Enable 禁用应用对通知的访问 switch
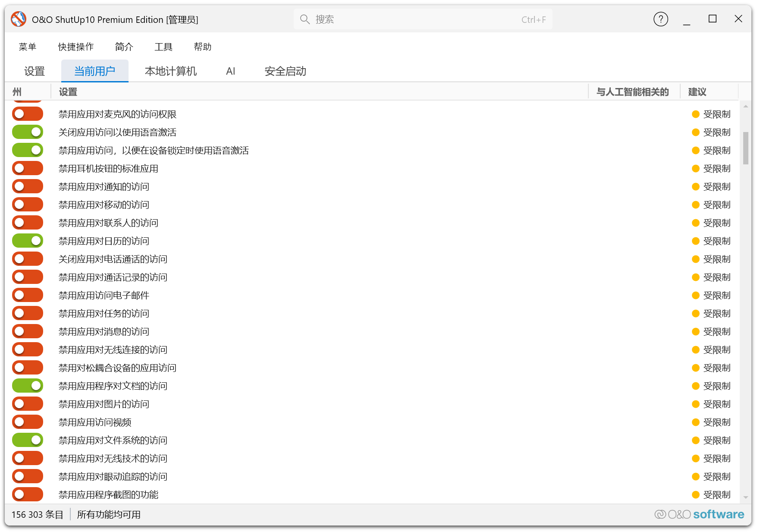Viewport: 757px width, 532px height. click(28, 187)
